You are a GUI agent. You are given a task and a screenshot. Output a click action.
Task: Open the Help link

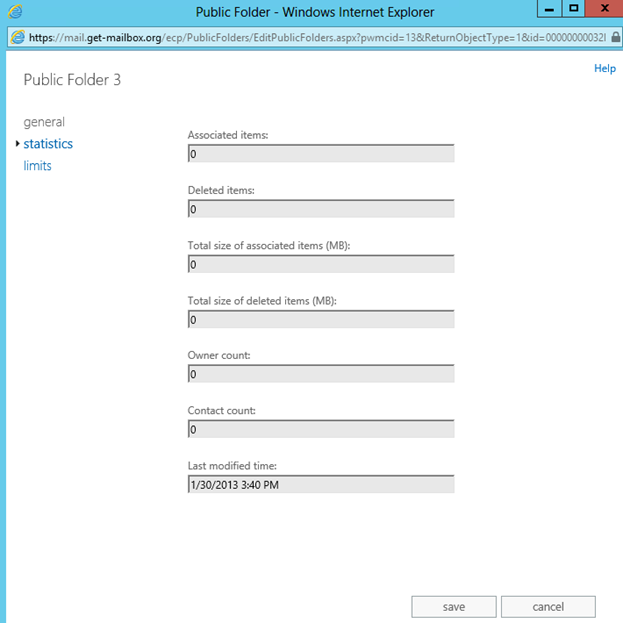[x=605, y=68]
